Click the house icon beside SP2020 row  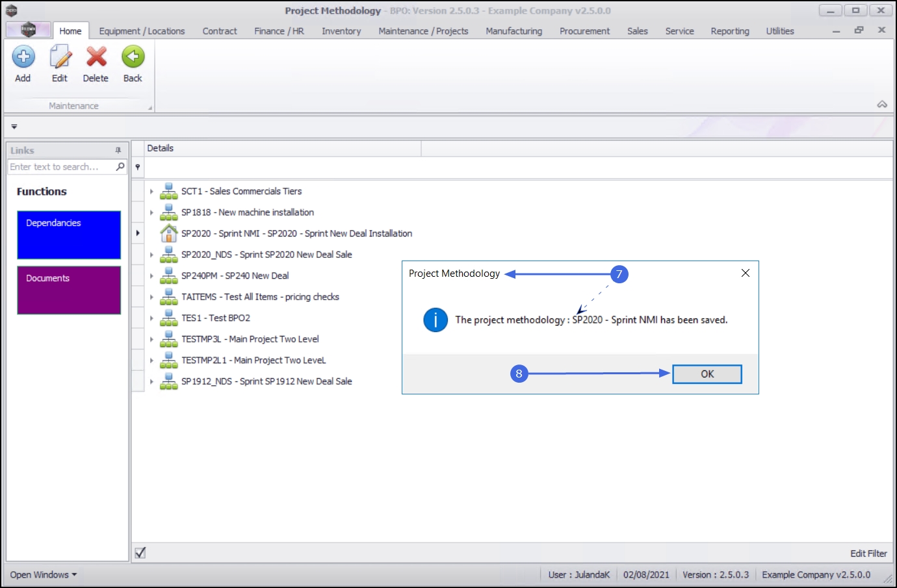click(169, 233)
